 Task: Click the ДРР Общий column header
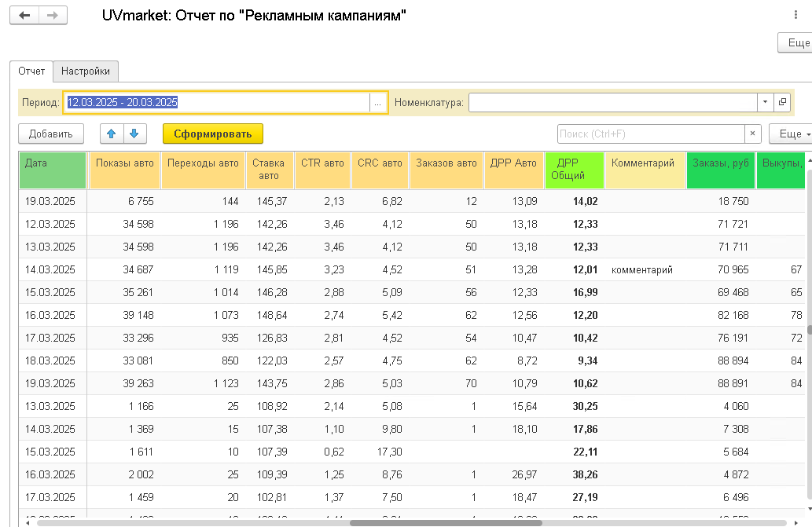[x=575, y=170]
